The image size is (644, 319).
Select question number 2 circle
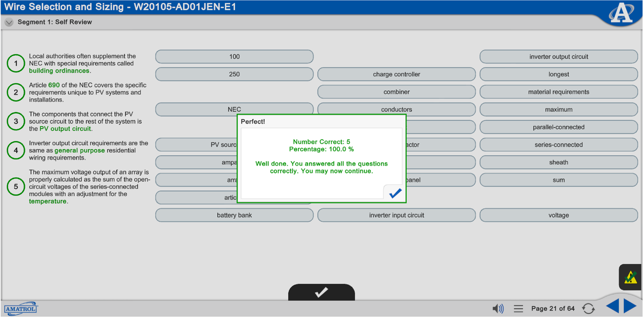(x=16, y=92)
